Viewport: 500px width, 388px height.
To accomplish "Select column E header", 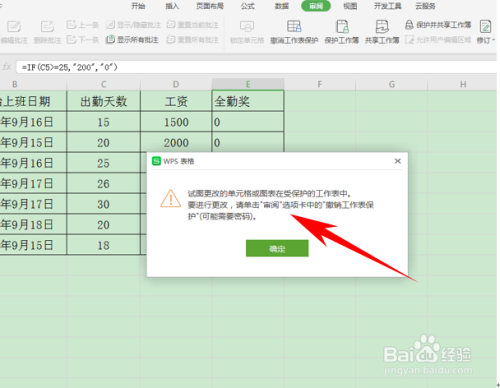I will tap(248, 84).
